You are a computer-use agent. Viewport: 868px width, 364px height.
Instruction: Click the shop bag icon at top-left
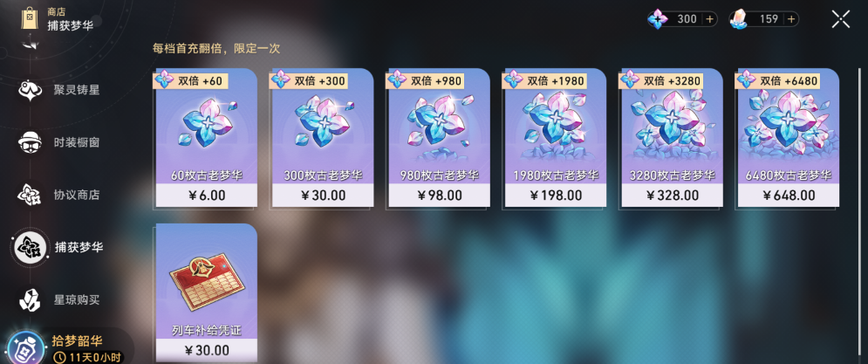point(30,17)
